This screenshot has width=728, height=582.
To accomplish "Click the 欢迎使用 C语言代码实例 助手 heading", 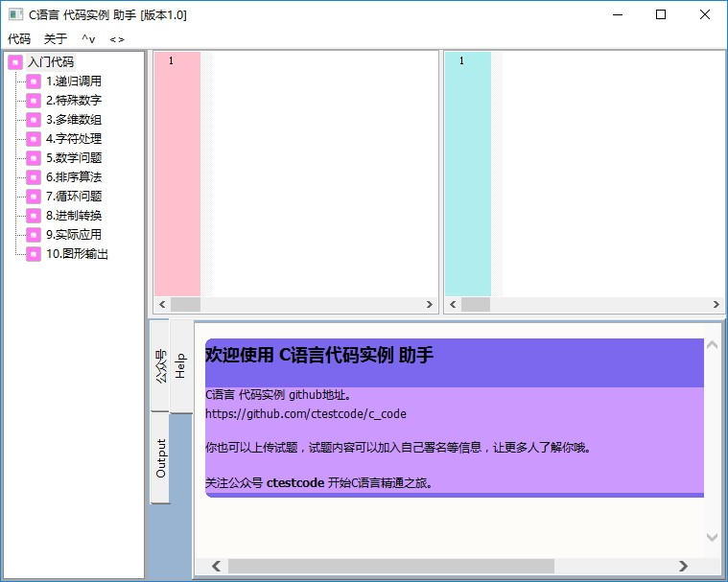I will [319, 355].
